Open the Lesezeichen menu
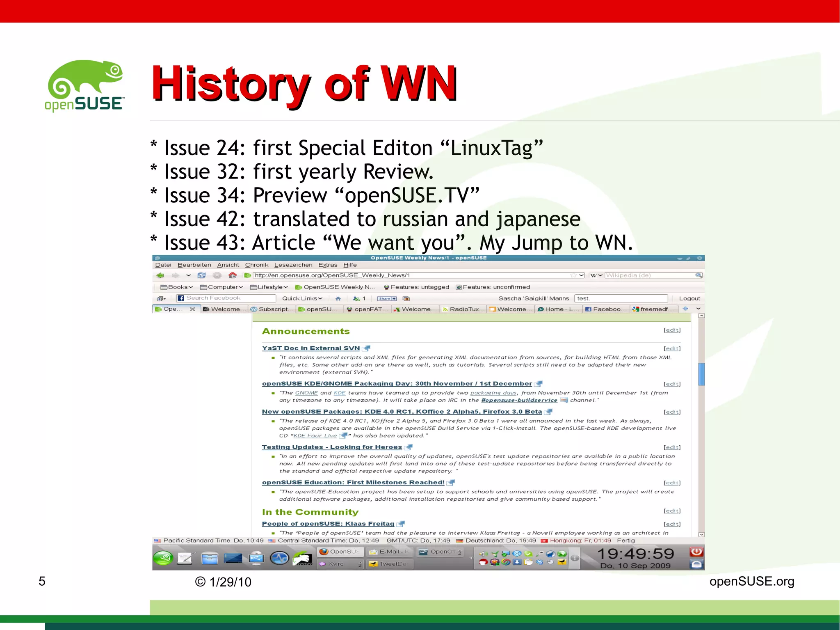840x630 pixels. coord(293,265)
